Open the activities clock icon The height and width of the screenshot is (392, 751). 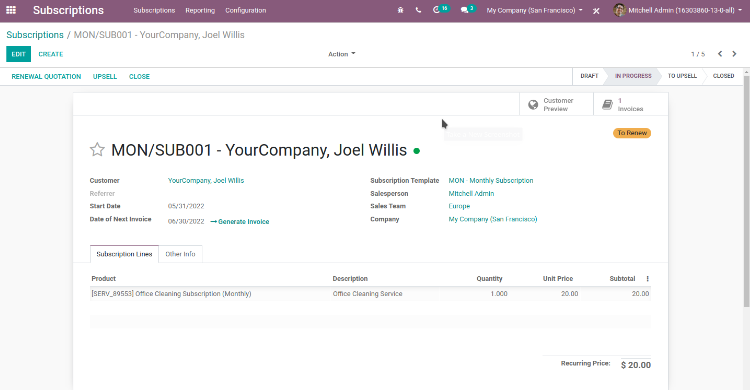[436, 10]
